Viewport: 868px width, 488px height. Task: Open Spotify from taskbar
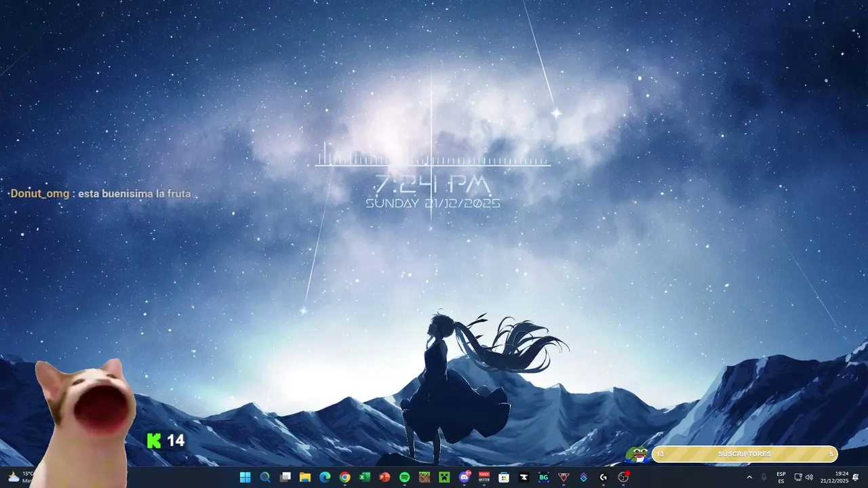click(x=404, y=477)
